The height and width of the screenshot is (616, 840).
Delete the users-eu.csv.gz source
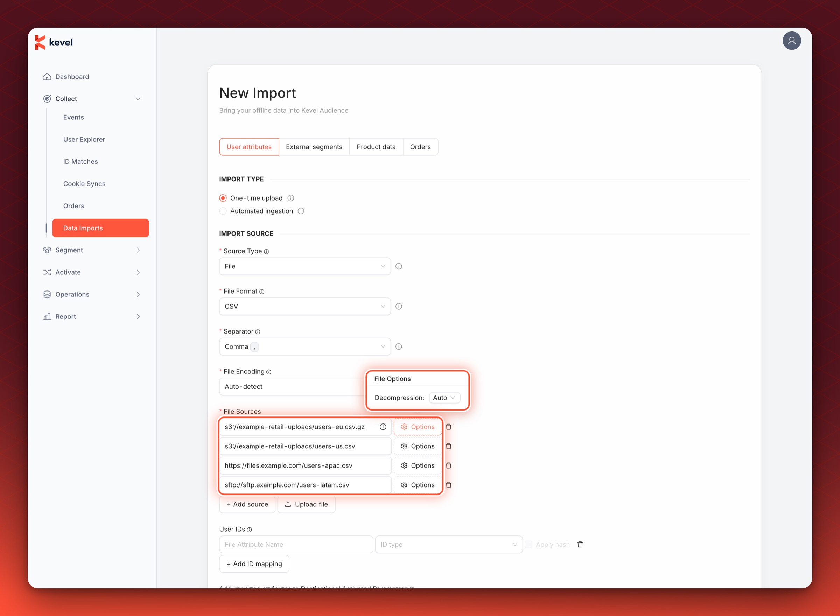(x=448, y=427)
